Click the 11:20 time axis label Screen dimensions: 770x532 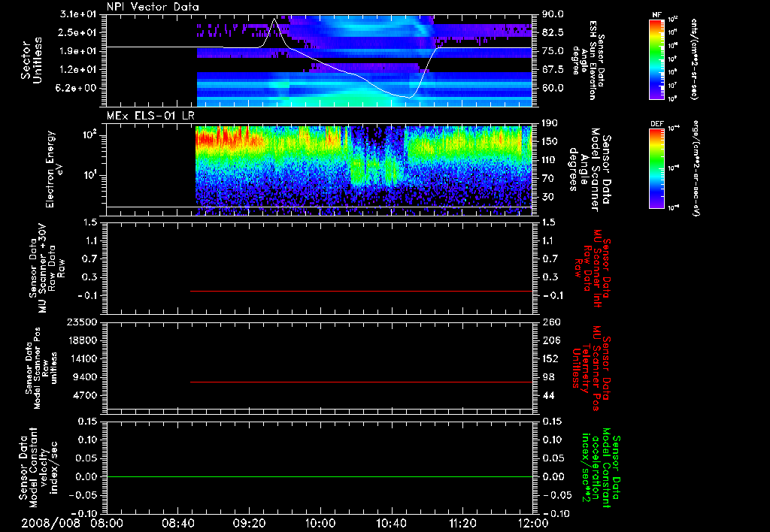[462, 523]
